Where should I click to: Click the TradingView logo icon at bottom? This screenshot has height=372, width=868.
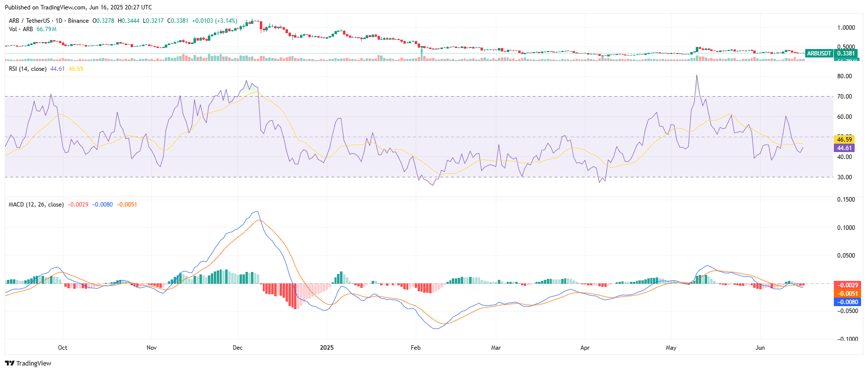9,363
